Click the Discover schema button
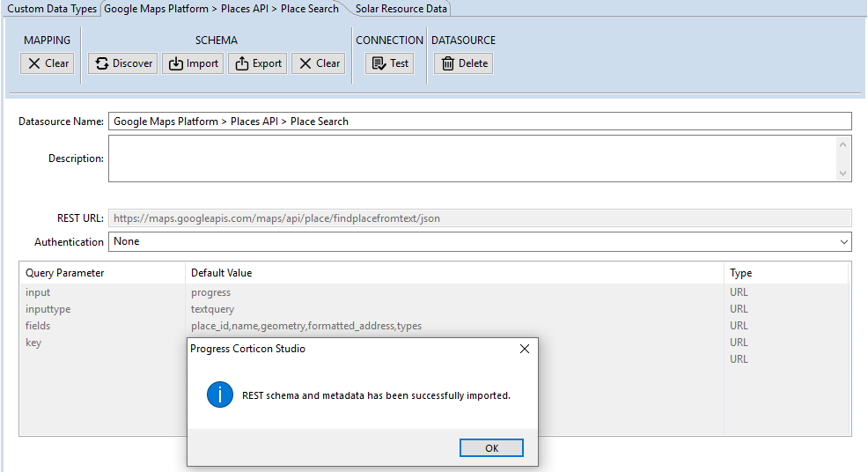 coord(123,63)
